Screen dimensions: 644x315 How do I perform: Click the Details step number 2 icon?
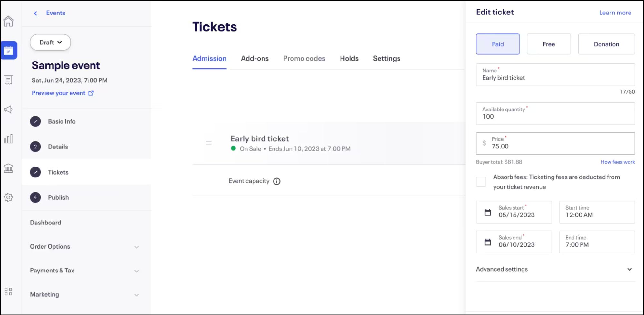(35, 147)
